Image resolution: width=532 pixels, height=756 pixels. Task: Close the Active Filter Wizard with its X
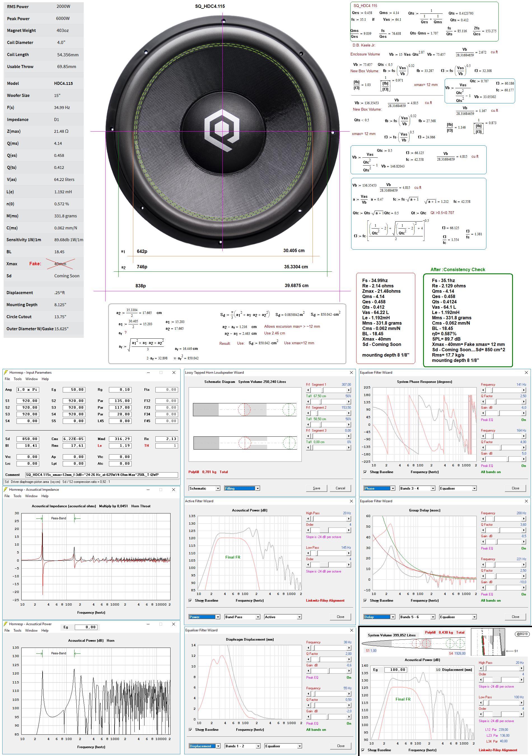(x=351, y=501)
